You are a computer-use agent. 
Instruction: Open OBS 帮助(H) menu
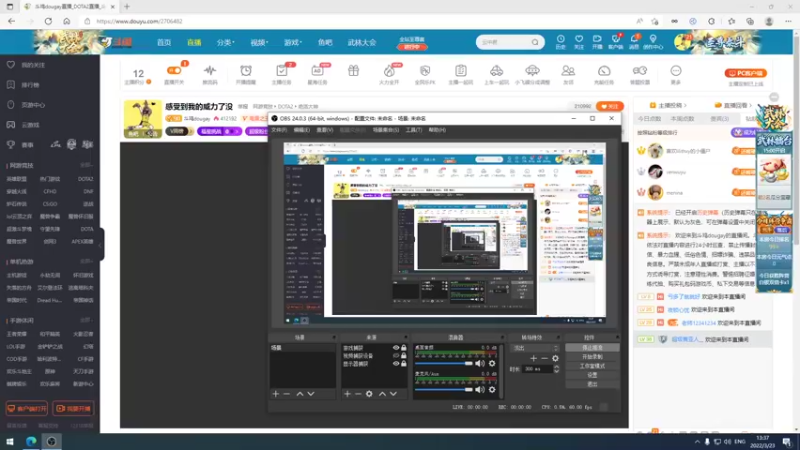tap(437, 130)
